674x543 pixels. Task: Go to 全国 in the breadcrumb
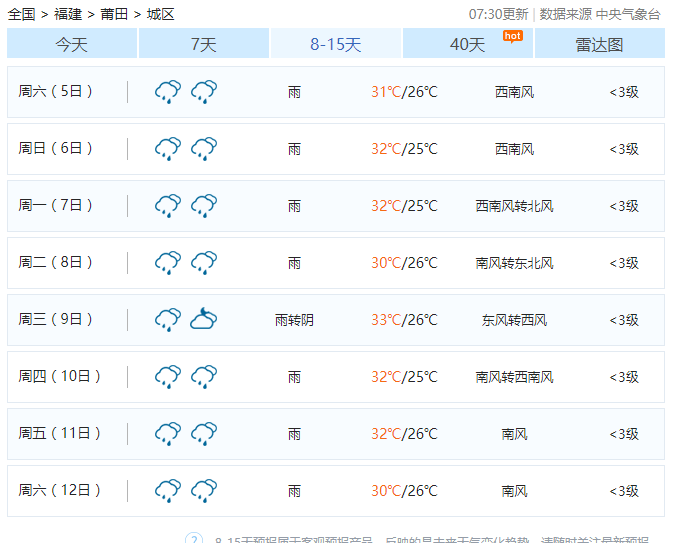tap(21, 14)
